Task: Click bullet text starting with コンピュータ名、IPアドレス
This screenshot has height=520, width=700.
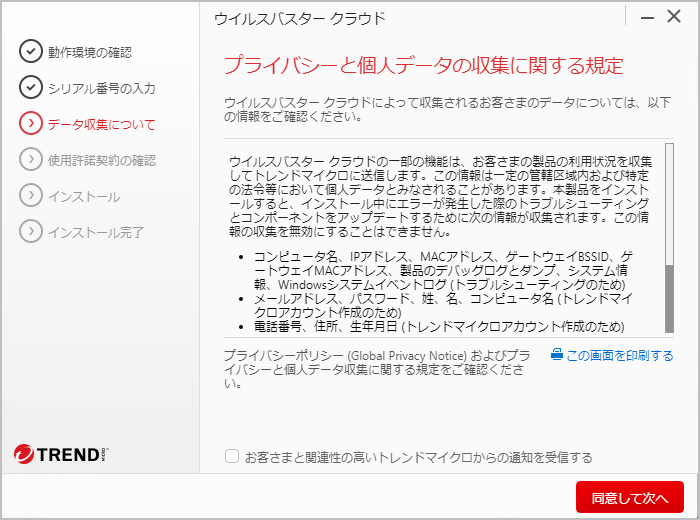Action: tap(443, 270)
